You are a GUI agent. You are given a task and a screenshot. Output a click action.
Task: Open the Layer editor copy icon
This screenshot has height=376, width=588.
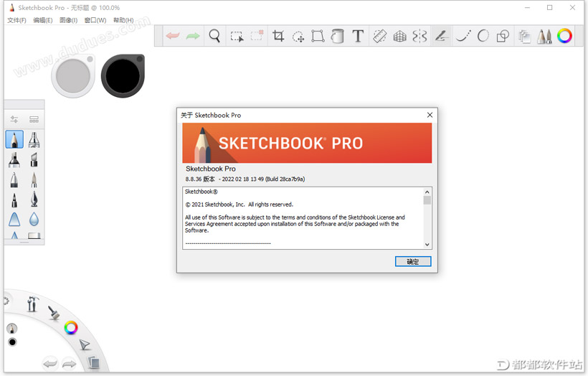click(x=525, y=37)
